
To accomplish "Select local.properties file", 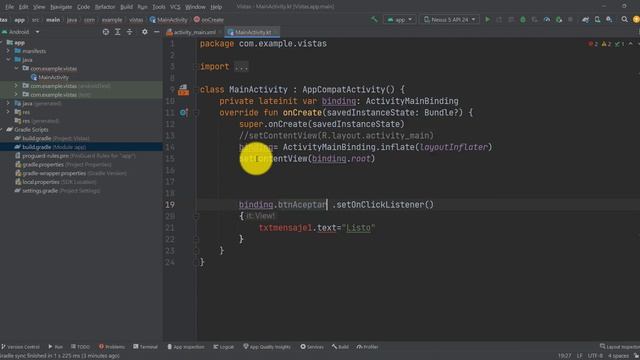I will (x=56, y=182).
